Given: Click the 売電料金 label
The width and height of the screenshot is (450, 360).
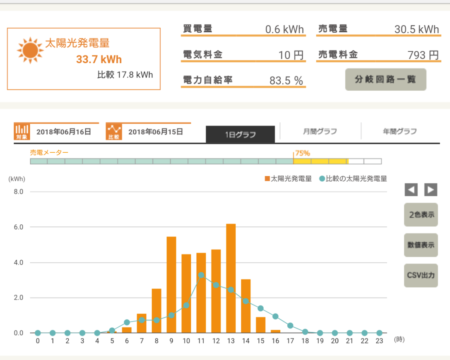Looking at the screenshot, I should click(x=338, y=54).
